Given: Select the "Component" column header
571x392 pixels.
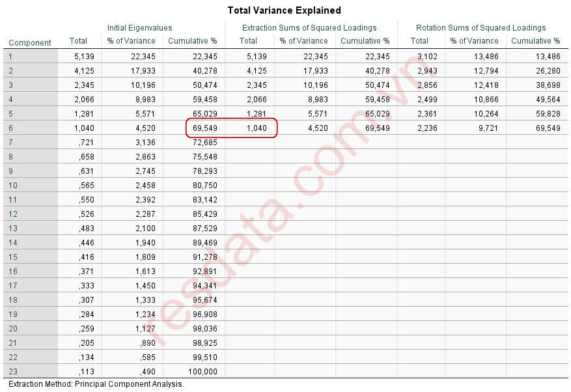Looking at the screenshot, I should click(29, 43).
